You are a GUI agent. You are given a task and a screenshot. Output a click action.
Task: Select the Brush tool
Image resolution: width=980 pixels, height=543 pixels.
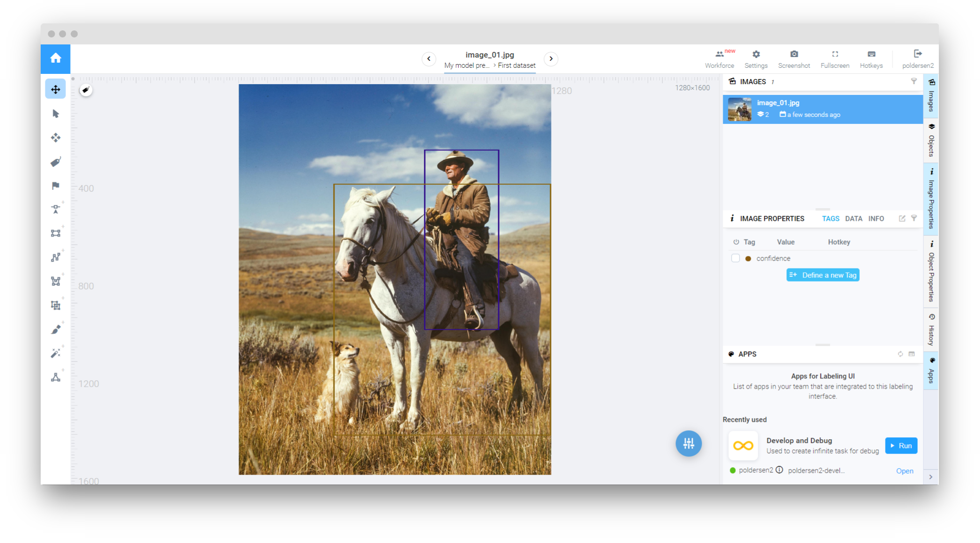(56, 329)
